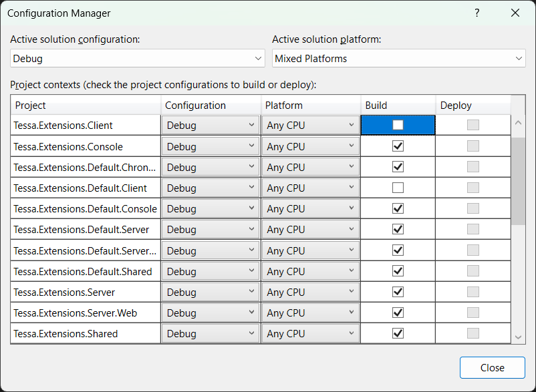Image resolution: width=536 pixels, height=392 pixels.
Task: Click the Close button
Action: click(x=492, y=367)
